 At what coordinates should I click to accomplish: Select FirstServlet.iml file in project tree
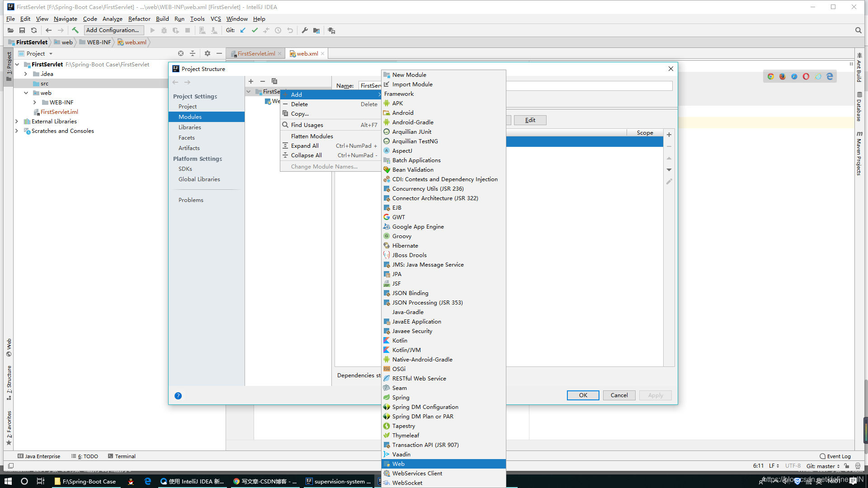coord(59,112)
